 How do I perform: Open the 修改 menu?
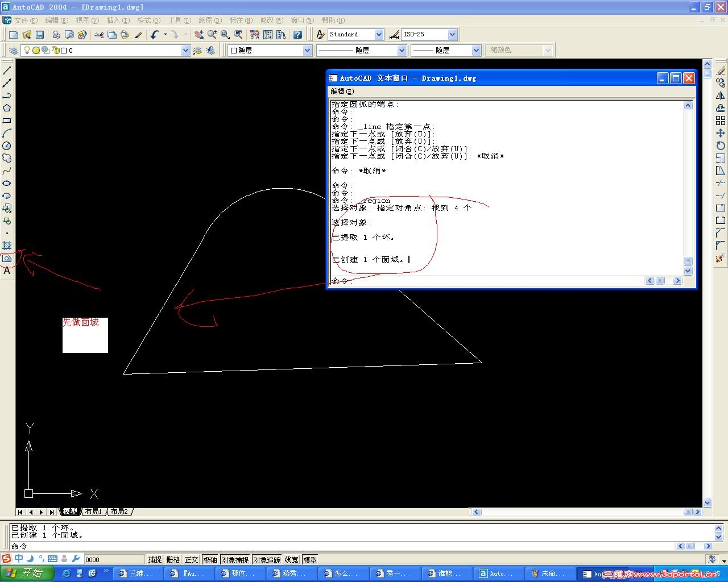tap(272, 20)
